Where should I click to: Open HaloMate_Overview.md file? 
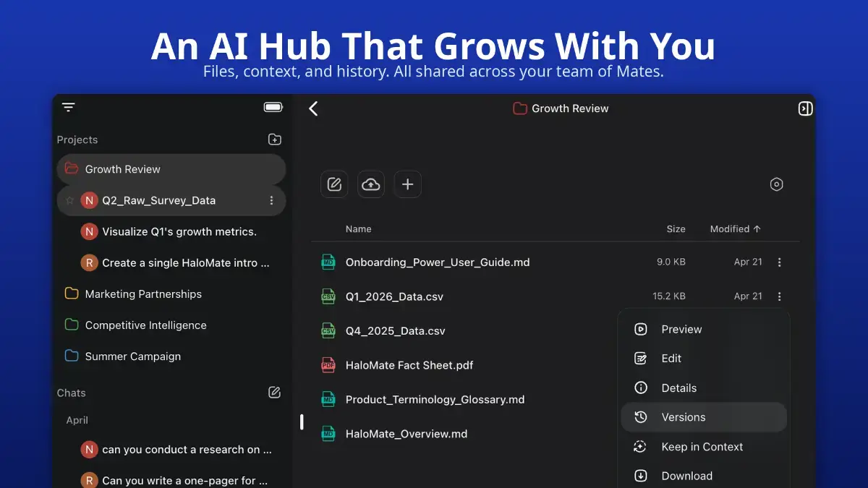[407, 434]
